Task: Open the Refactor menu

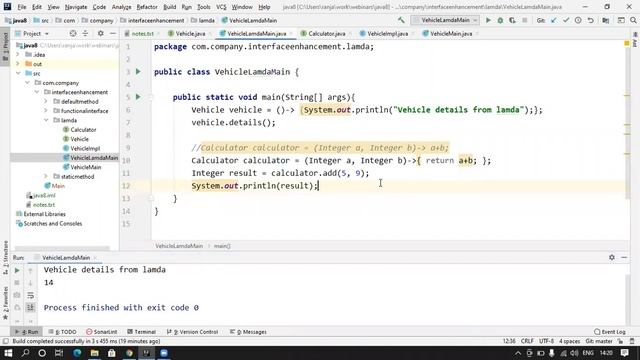Action: coord(147,7)
